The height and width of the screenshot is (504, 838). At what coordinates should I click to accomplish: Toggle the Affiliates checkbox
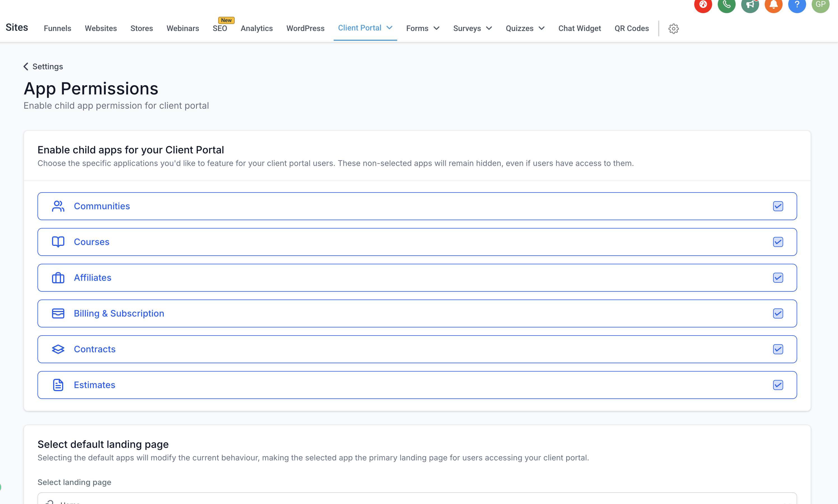(778, 278)
